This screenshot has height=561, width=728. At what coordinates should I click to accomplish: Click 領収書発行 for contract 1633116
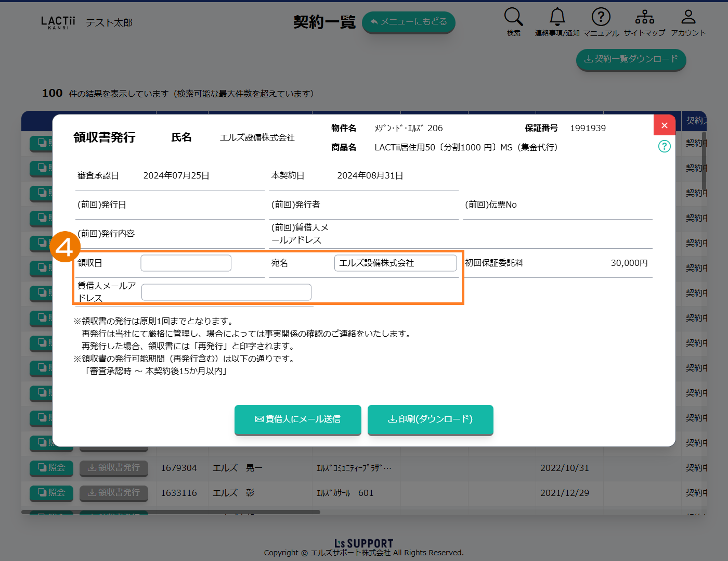pos(114,493)
